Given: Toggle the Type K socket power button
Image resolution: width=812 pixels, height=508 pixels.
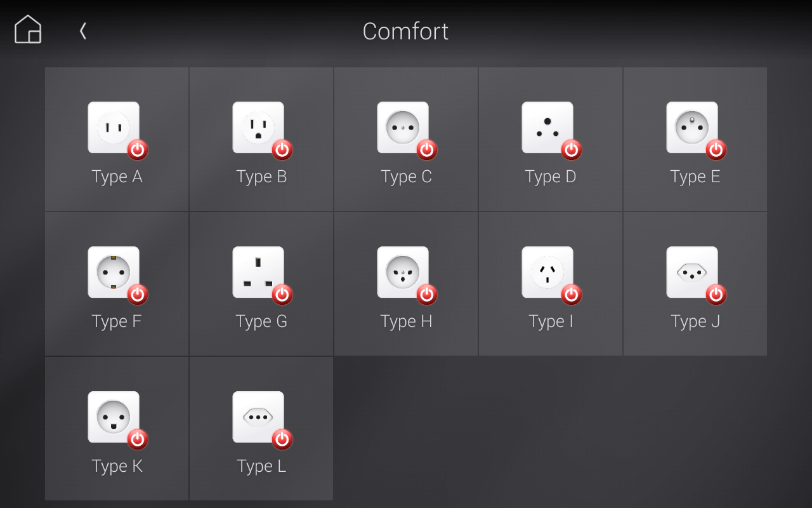Looking at the screenshot, I should (x=139, y=439).
